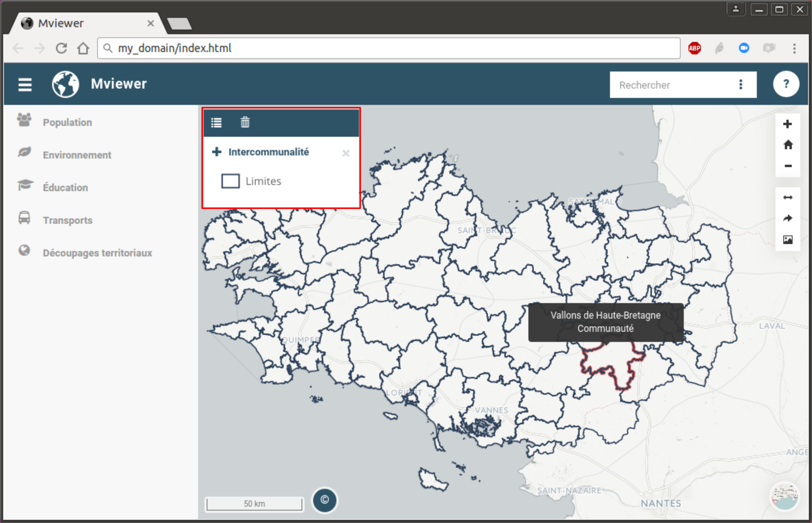Click the grey feather extension icon
The height and width of the screenshot is (523, 812).
click(719, 48)
